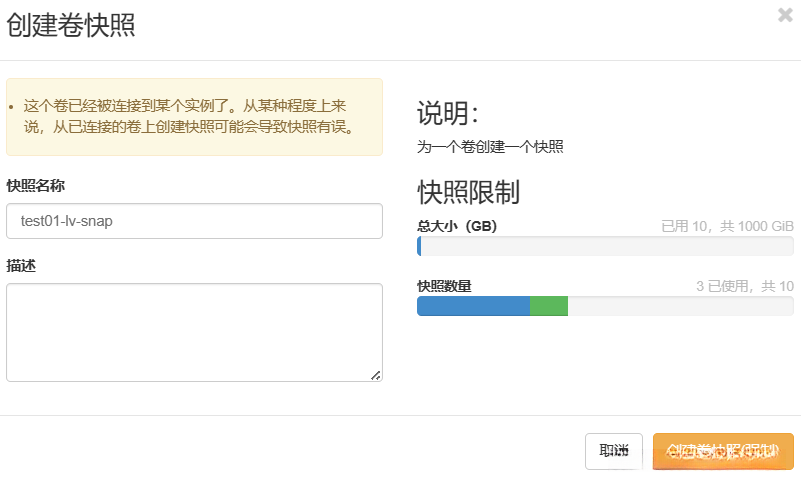Click the 快照限制 heading
Viewport: 801px width, 480px height.
468,192
